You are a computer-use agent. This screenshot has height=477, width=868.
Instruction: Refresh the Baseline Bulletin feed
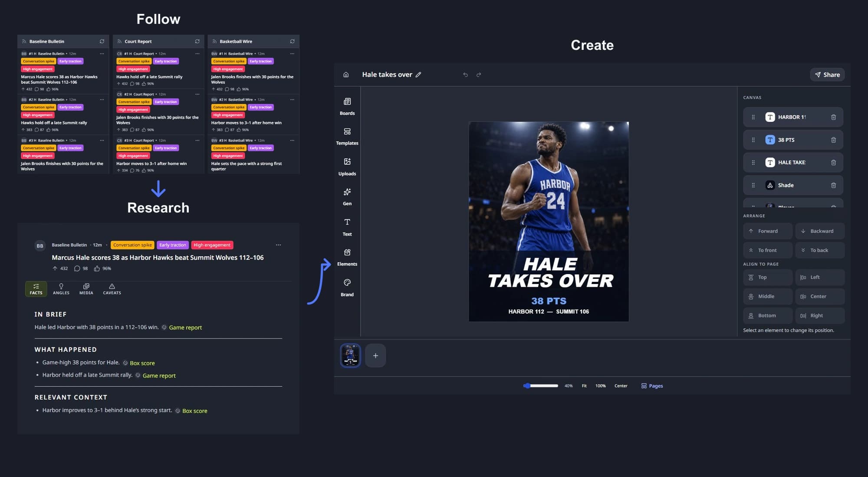tap(102, 41)
